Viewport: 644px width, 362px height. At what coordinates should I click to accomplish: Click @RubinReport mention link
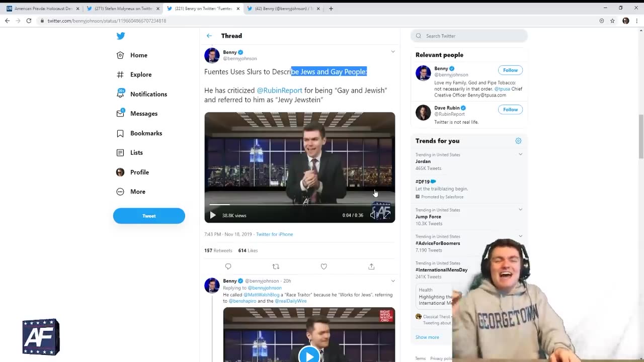point(279,90)
